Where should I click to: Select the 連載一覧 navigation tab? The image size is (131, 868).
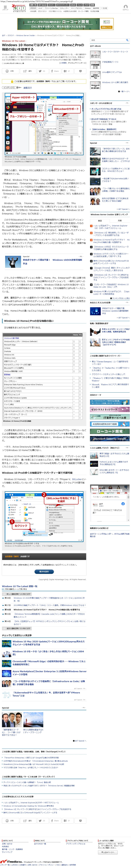[x=33, y=5]
